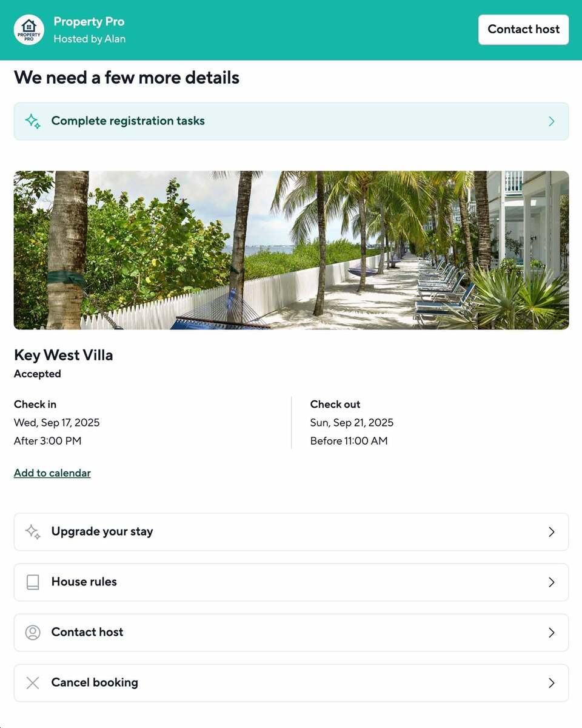Image resolution: width=582 pixels, height=728 pixels.
Task: Click the person icon beside Contact host
Action: tap(33, 633)
